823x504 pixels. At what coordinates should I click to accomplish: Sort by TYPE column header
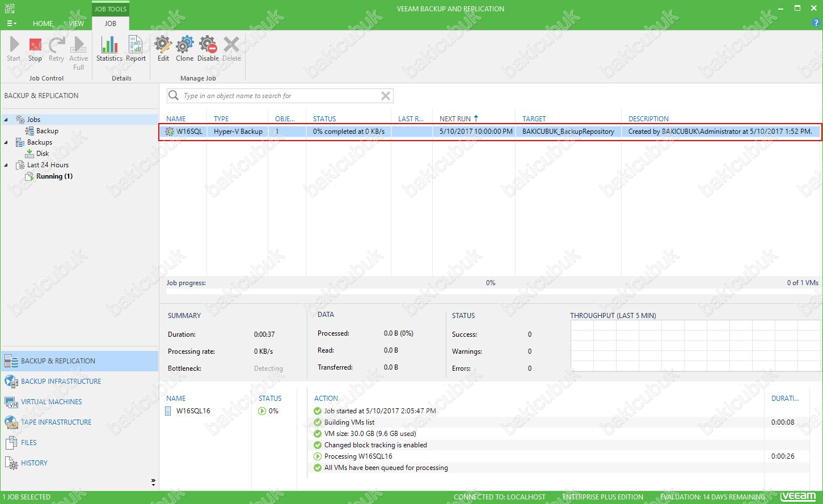(x=221, y=119)
